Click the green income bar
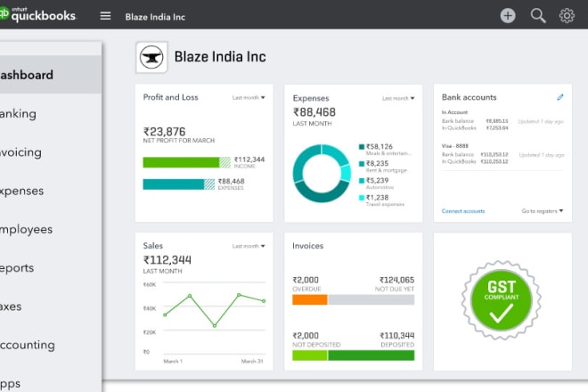The width and height of the screenshot is (588, 392). [187, 162]
